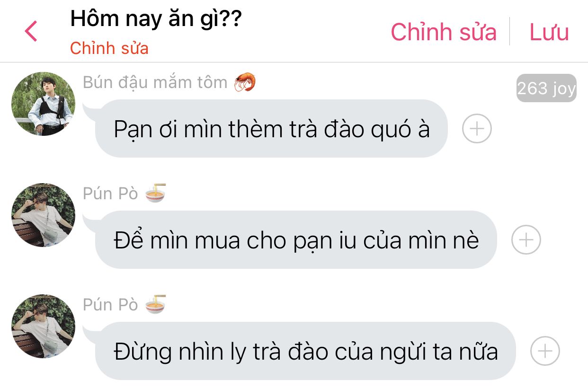Open Bún đậu mắm tôm avatar
588x389 pixels.
click(43, 104)
